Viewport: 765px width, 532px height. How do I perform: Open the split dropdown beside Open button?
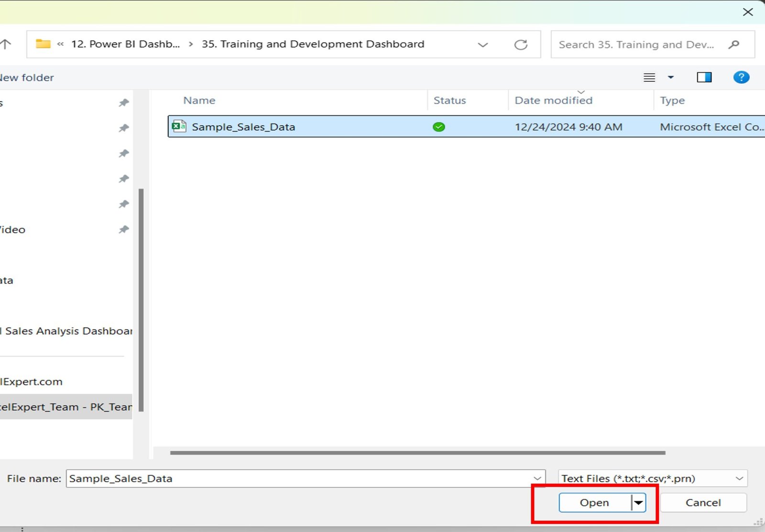click(638, 502)
